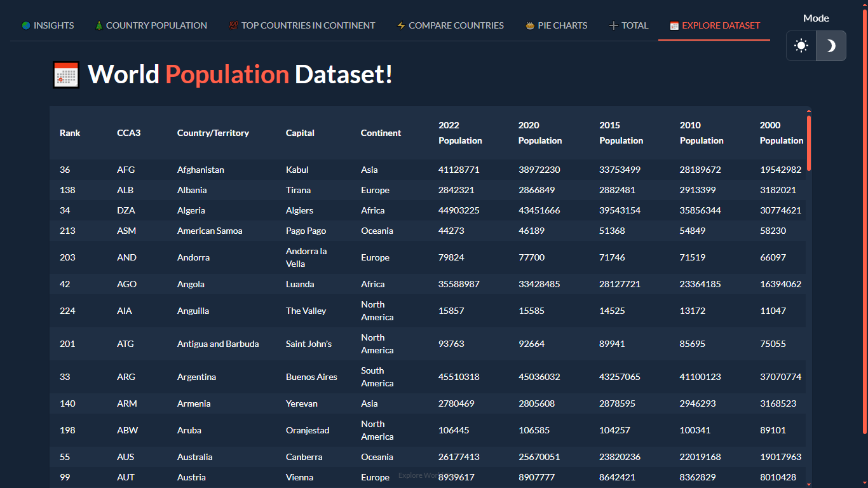Viewport: 868px width, 488px height.
Task: Click the calendar icon beside the title
Action: click(x=65, y=75)
